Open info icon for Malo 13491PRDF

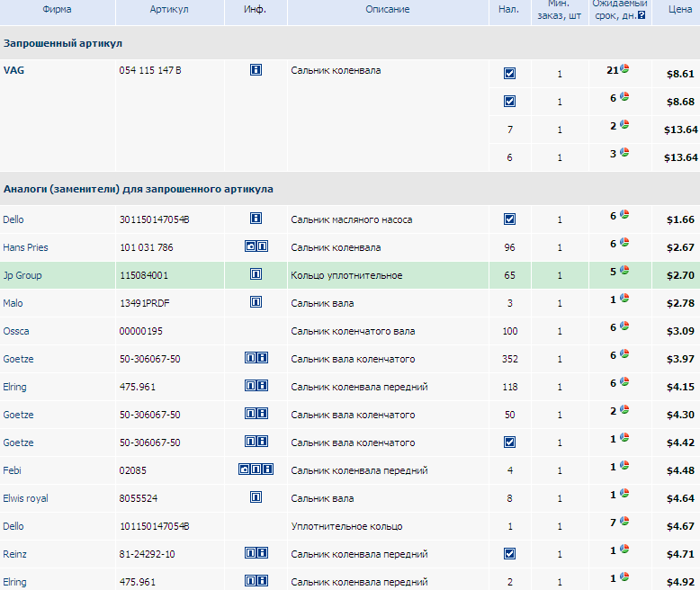coord(256,302)
